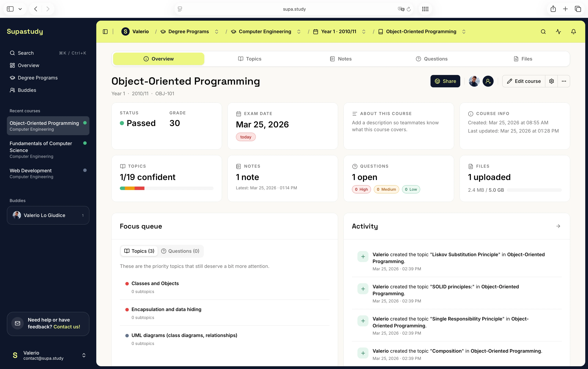Open Degree Programs from the left sidebar
The width and height of the screenshot is (588, 369).
pyautogui.click(x=37, y=78)
